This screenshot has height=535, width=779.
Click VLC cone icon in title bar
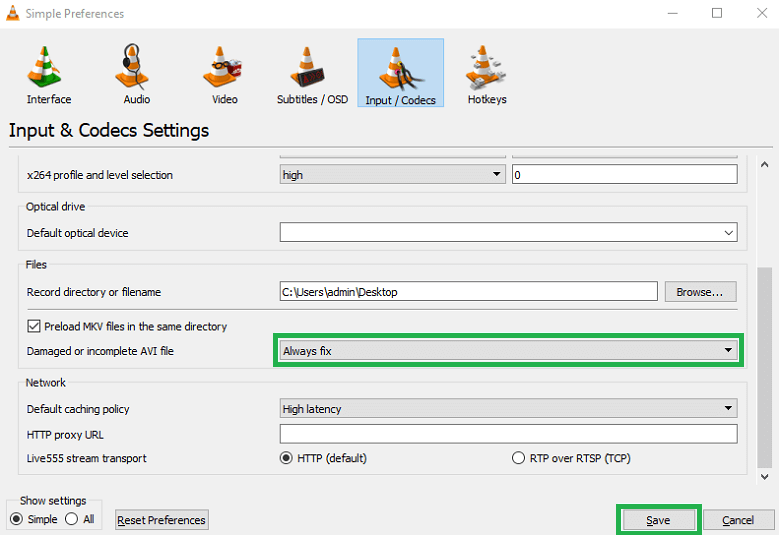pyautogui.click(x=12, y=13)
